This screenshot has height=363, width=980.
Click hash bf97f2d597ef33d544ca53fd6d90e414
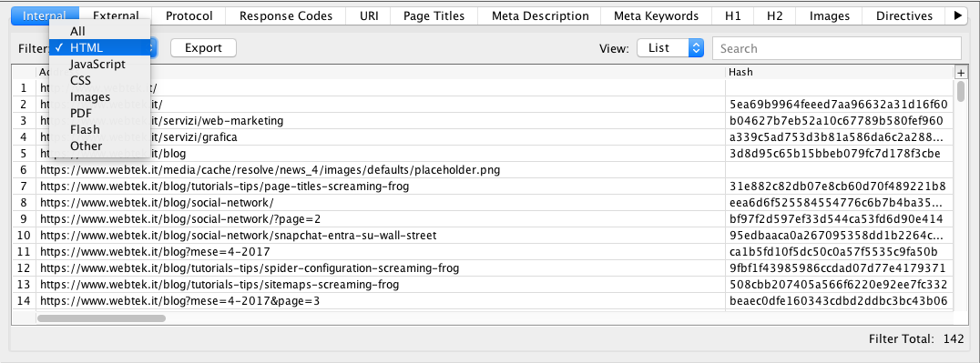coord(835,219)
